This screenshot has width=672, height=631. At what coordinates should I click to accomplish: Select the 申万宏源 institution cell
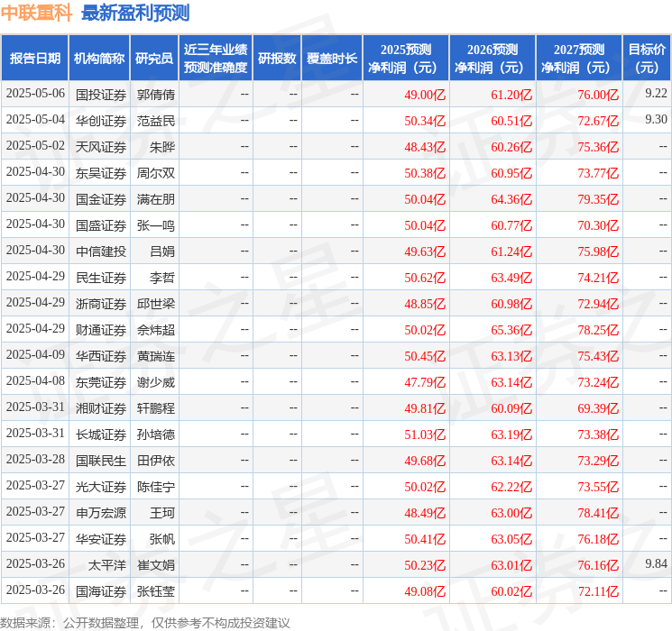pyautogui.click(x=101, y=513)
